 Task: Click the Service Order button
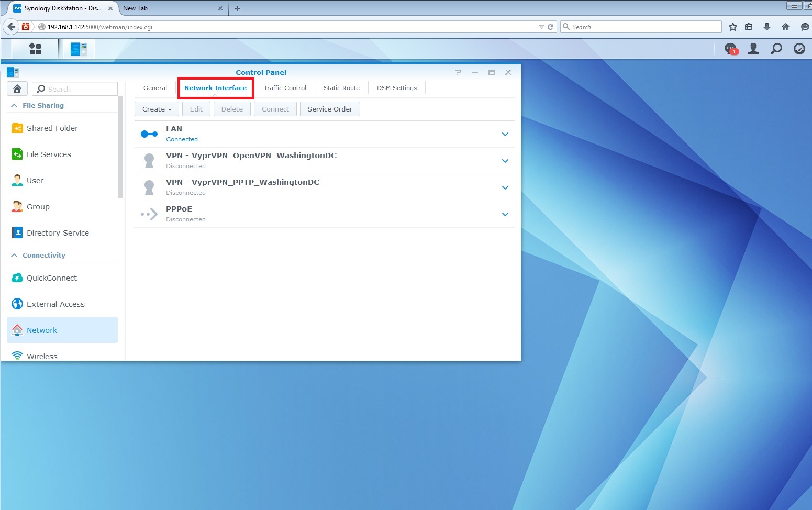[x=330, y=109]
